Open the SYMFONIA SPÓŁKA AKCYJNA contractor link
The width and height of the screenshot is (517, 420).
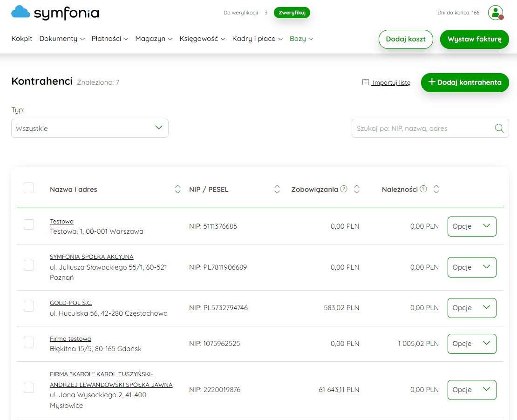tap(92, 257)
